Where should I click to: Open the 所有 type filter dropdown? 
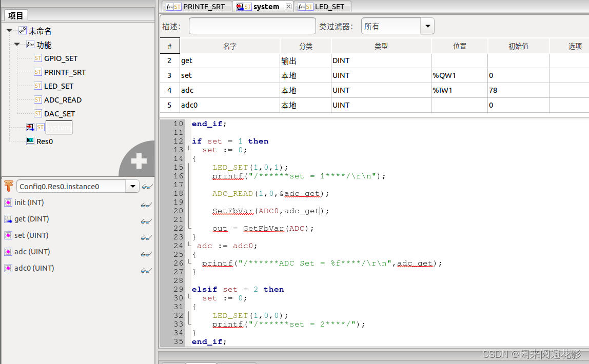tap(427, 26)
